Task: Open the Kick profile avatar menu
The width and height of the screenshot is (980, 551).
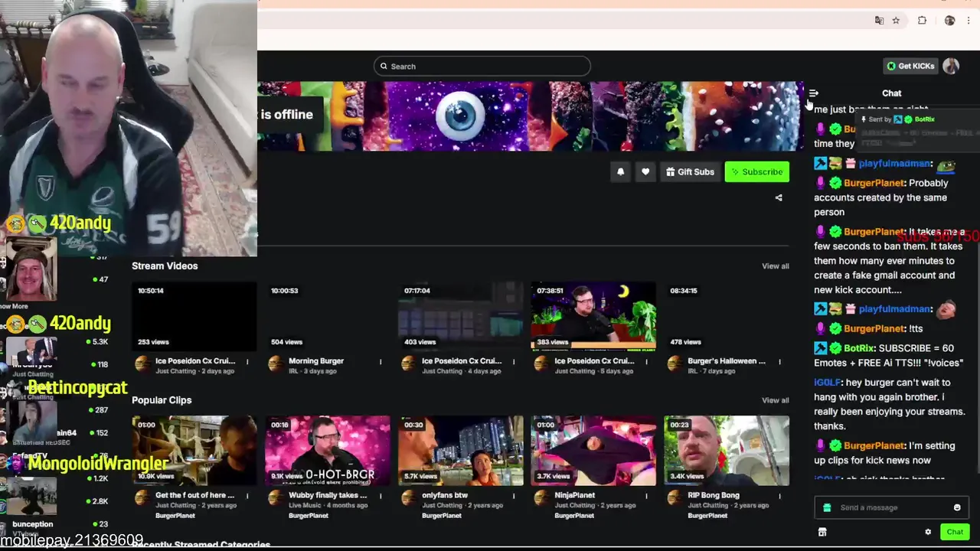Action: pos(951,67)
